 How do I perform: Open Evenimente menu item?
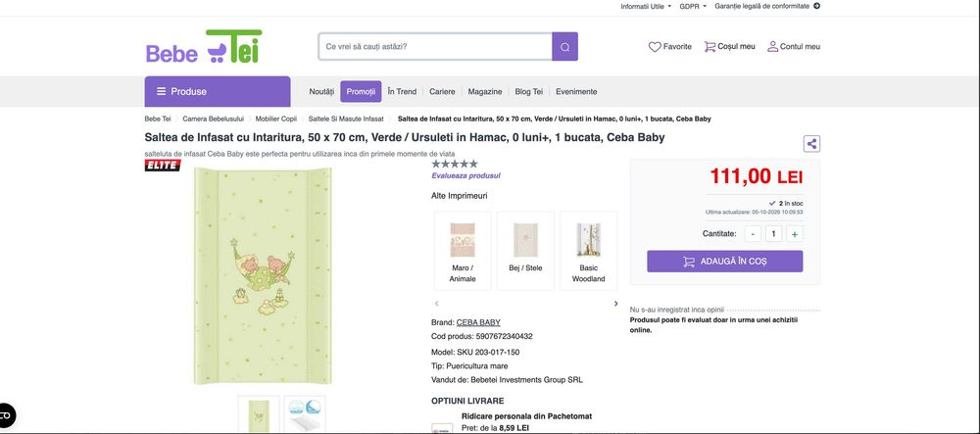tap(576, 91)
